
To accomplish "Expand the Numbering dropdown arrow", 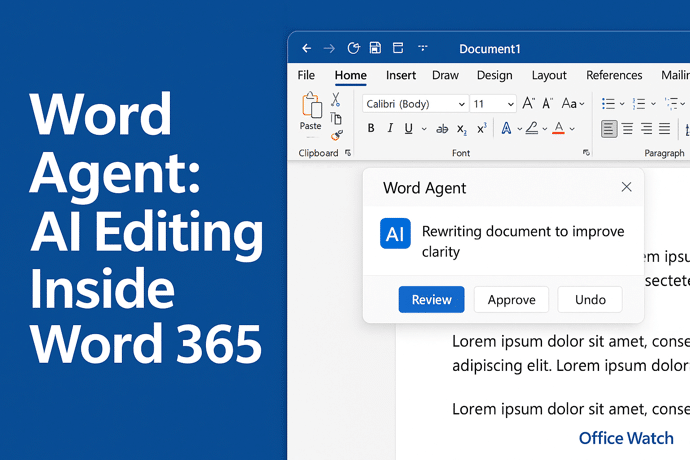I will [x=653, y=104].
